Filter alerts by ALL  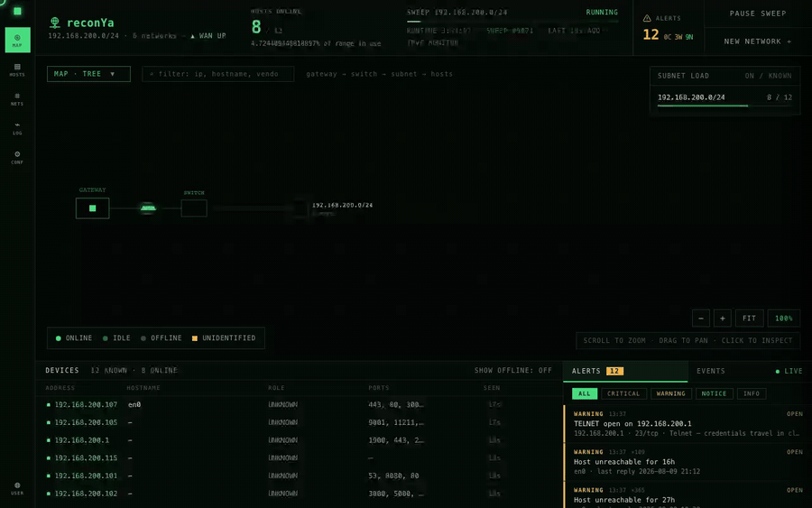click(x=585, y=393)
